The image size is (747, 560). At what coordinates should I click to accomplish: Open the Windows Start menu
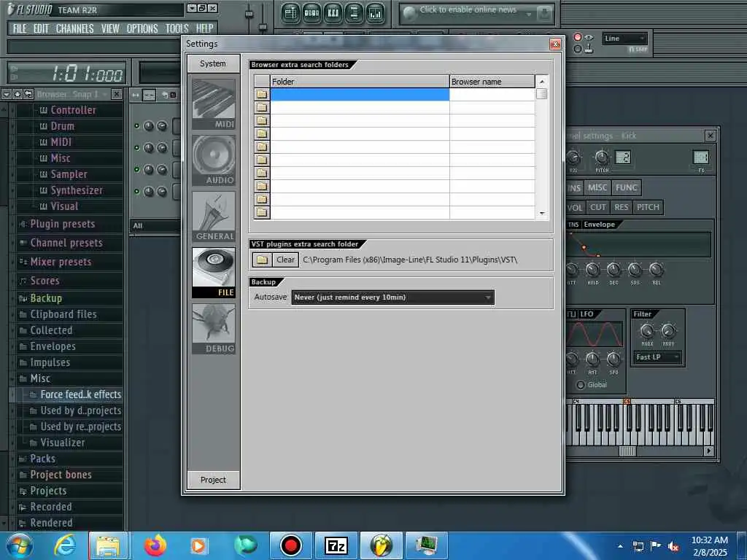(x=20, y=545)
